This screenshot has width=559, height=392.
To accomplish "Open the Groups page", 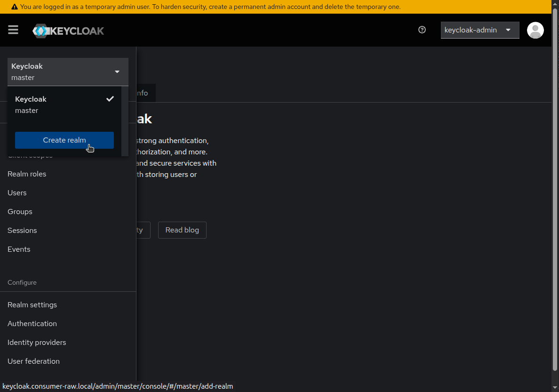I will coord(20,212).
